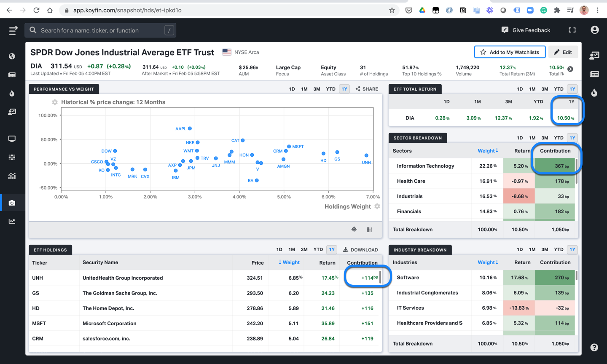Screen dimensions: 607x364
Task: Open the right sidebar flame icon
Action: point(594,92)
